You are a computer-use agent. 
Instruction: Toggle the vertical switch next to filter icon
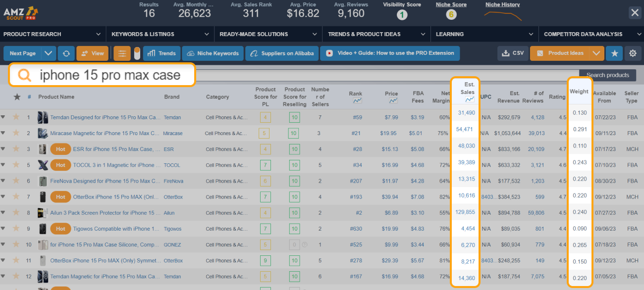[x=137, y=53]
